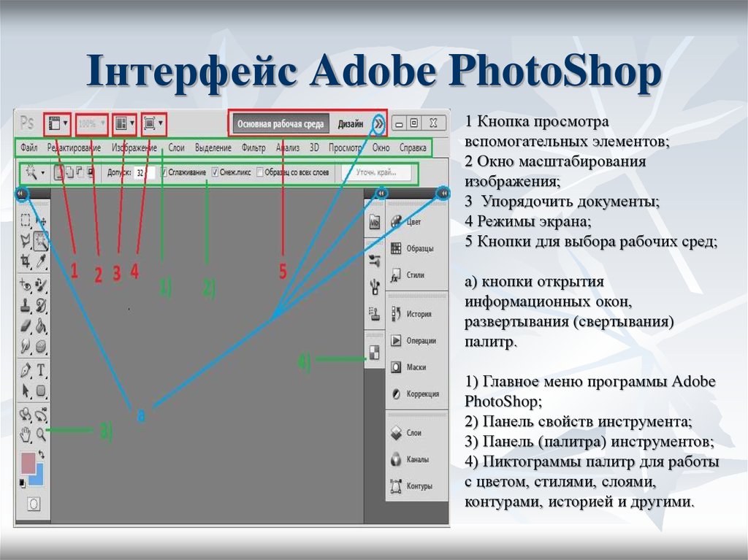Viewport: 748px width, 560px height.
Task: Toggle the Смеж.пикс checkbox
Action: click(215, 172)
